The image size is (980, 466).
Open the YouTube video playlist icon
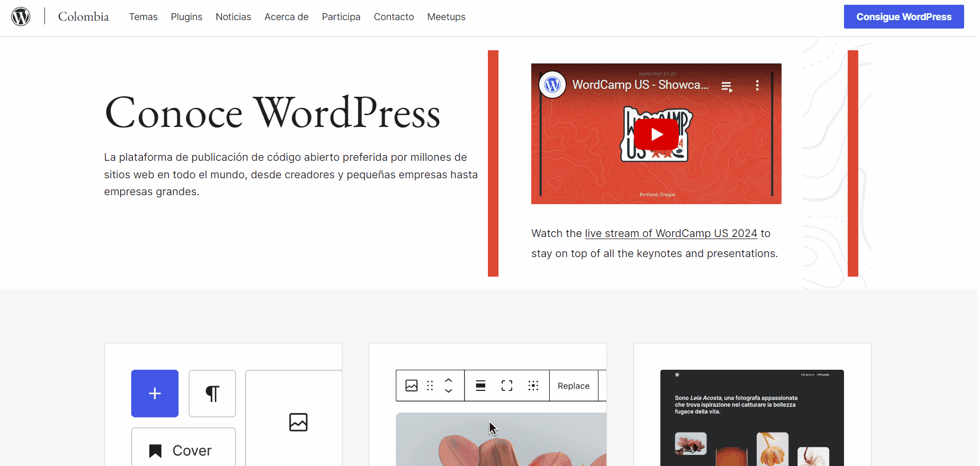pos(727,86)
